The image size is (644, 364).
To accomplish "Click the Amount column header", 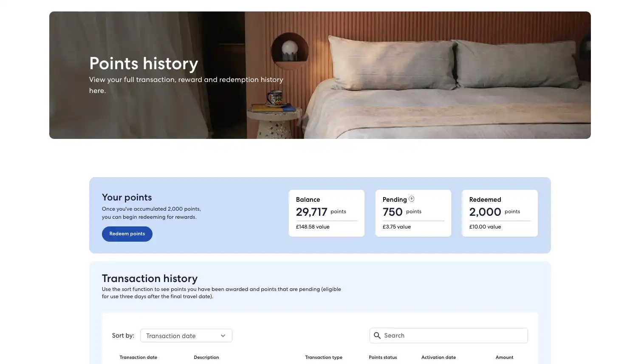I will coord(504,358).
